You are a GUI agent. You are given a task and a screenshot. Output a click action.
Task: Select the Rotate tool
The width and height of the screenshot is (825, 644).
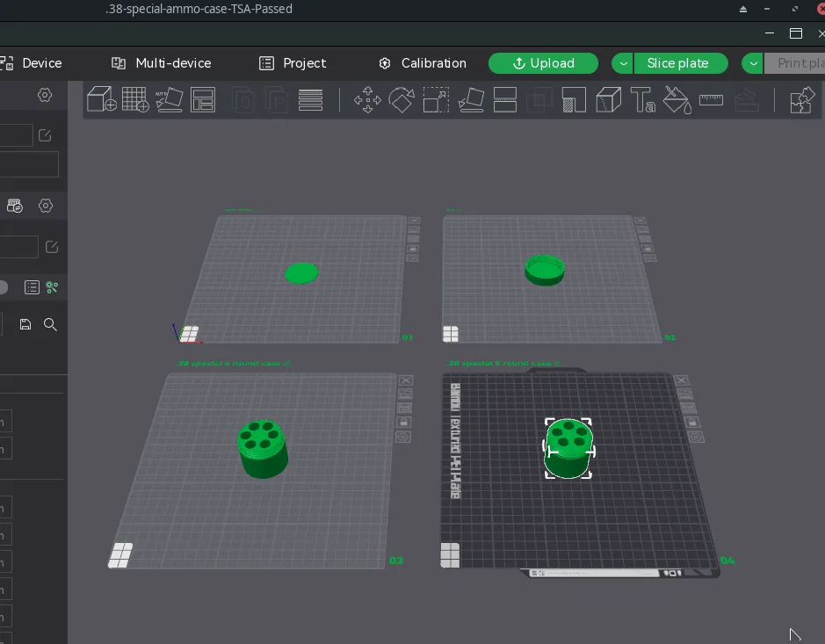(x=402, y=99)
